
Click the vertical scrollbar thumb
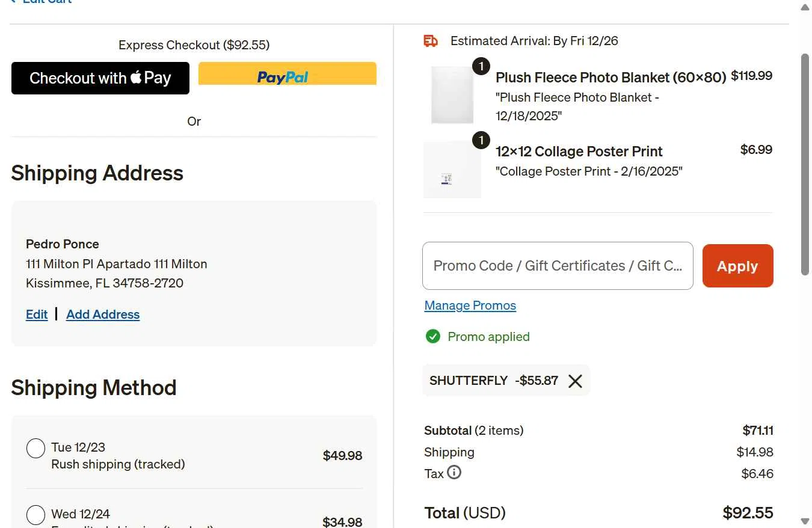coord(805,164)
